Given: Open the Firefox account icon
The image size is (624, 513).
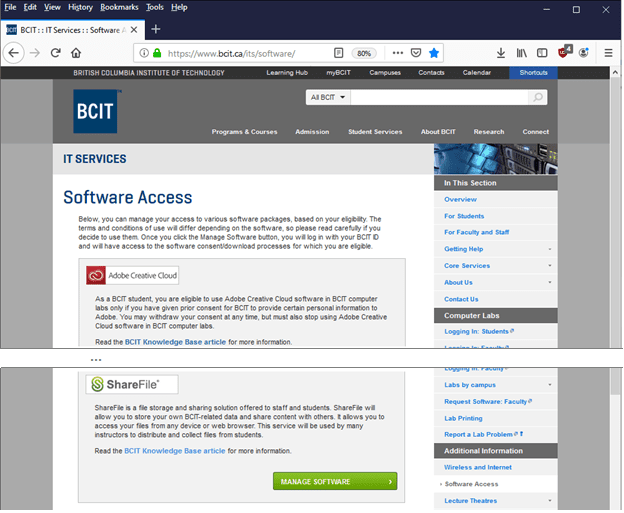Looking at the screenshot, I should coord(584,53).
